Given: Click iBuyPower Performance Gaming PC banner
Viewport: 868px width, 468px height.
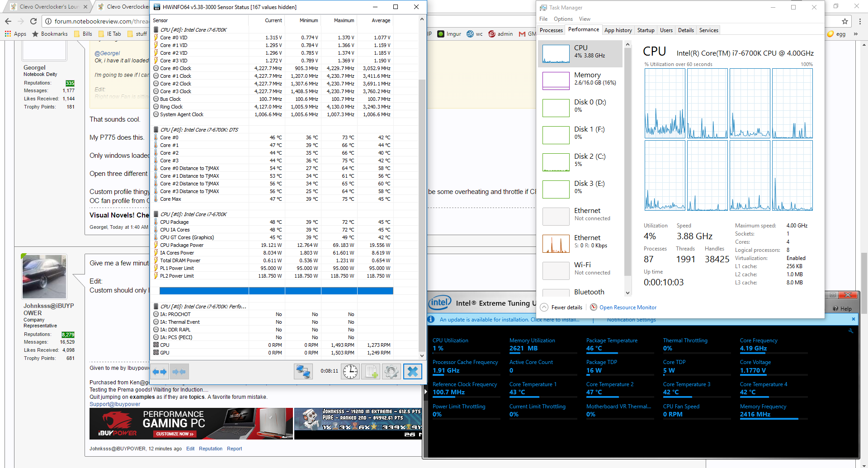Looking at the screenshot, I should pyautogui.click(x=191, y=424).
